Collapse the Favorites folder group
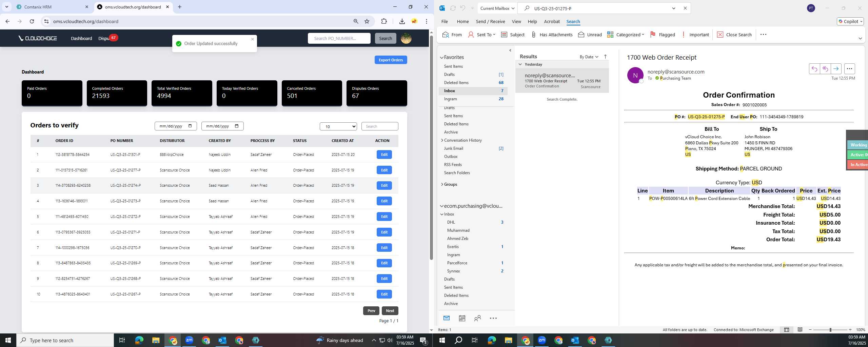 pos(442,58)
